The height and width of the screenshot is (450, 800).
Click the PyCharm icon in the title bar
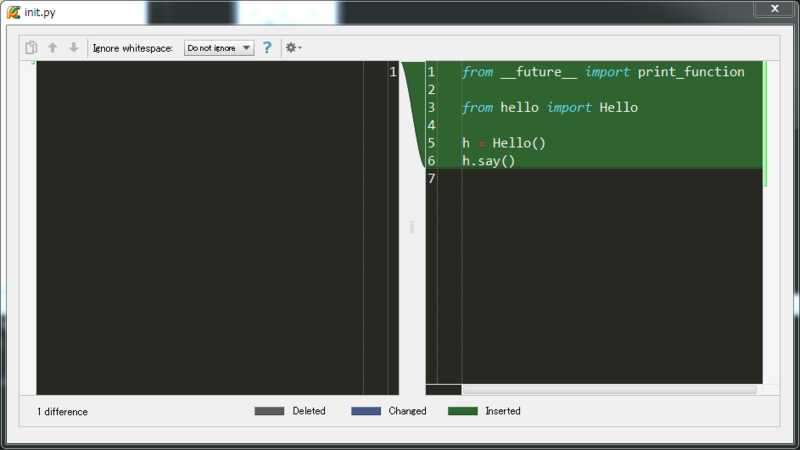click(x=13, y=12)
